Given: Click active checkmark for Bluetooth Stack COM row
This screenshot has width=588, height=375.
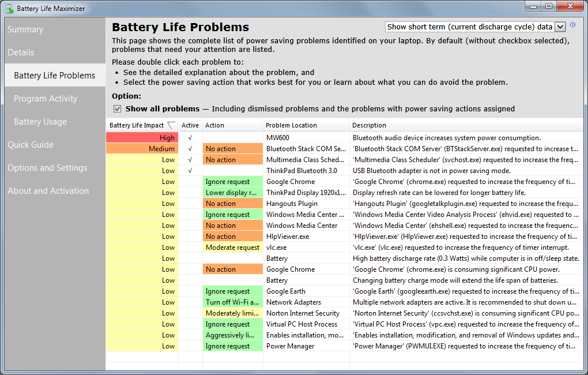Looking at the screenshot, I should pyautogui.click(x=190, y=149).
